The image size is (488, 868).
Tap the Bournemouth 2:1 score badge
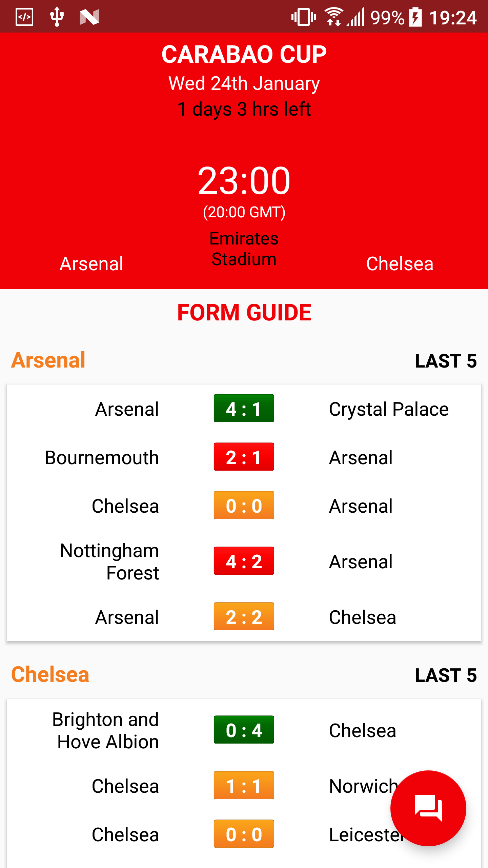click(244, 457)
